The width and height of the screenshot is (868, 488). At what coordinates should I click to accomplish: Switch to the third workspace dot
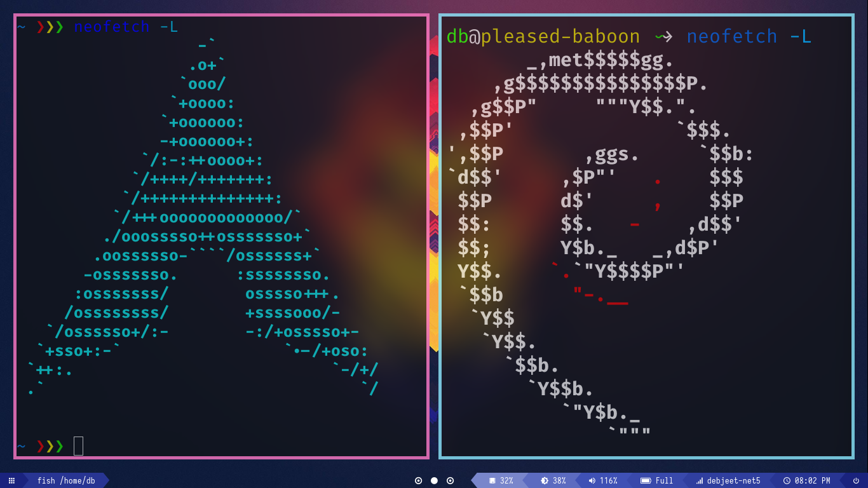[x=451, y=480]
